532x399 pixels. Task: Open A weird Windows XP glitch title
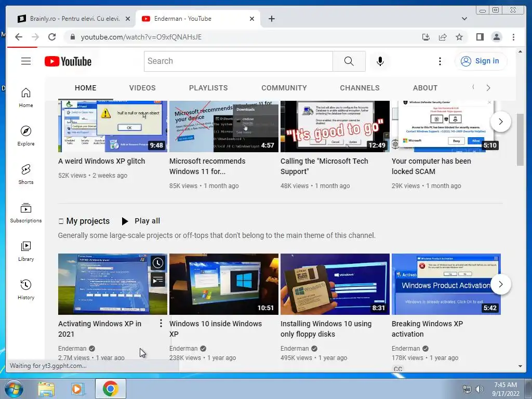pos(101,161)
